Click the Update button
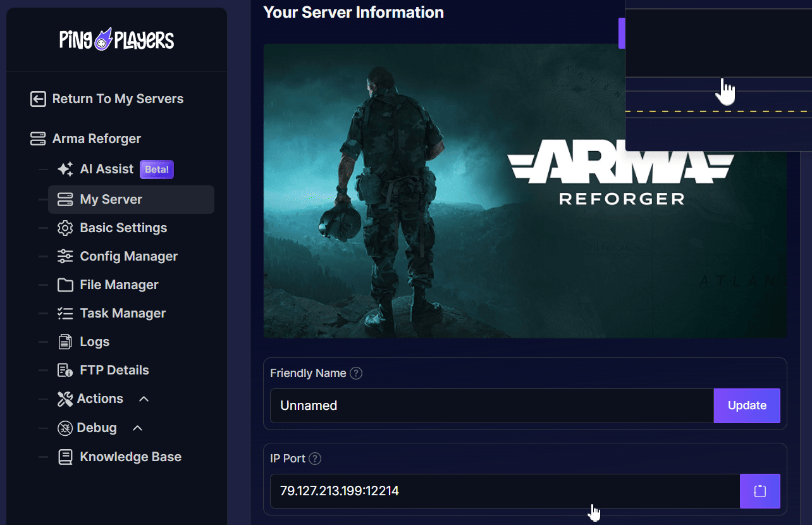Viewport: 812px width, 525px height. (x=747, y=405)
